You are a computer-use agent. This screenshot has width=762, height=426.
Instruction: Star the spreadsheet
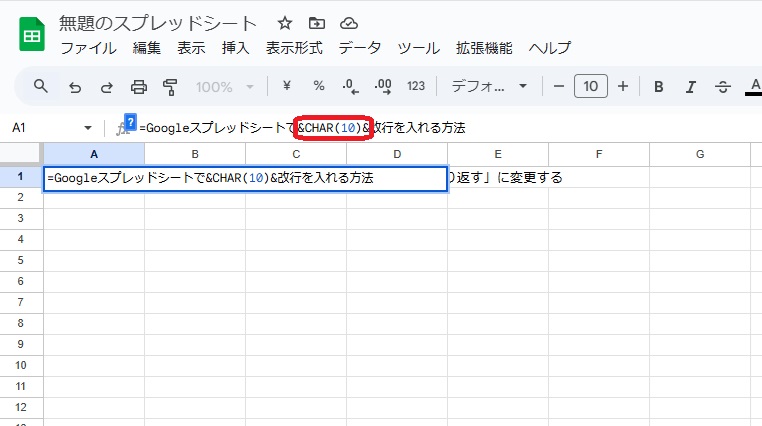(x=285, y=23)
